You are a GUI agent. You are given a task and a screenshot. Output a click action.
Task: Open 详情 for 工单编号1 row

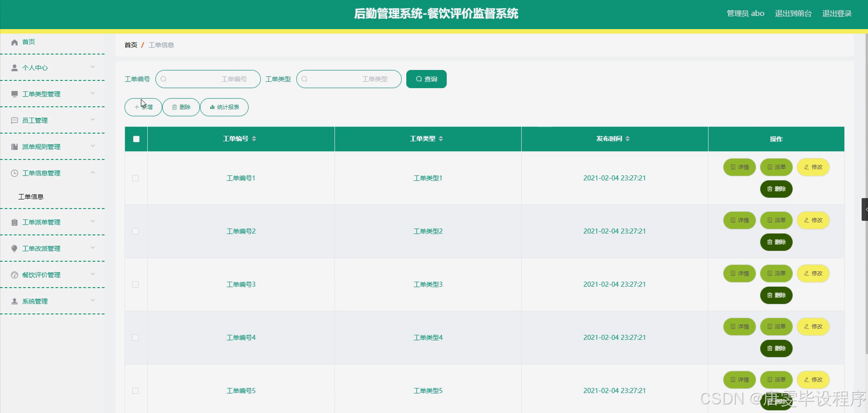pyautogui.click(x=739, y=167)
